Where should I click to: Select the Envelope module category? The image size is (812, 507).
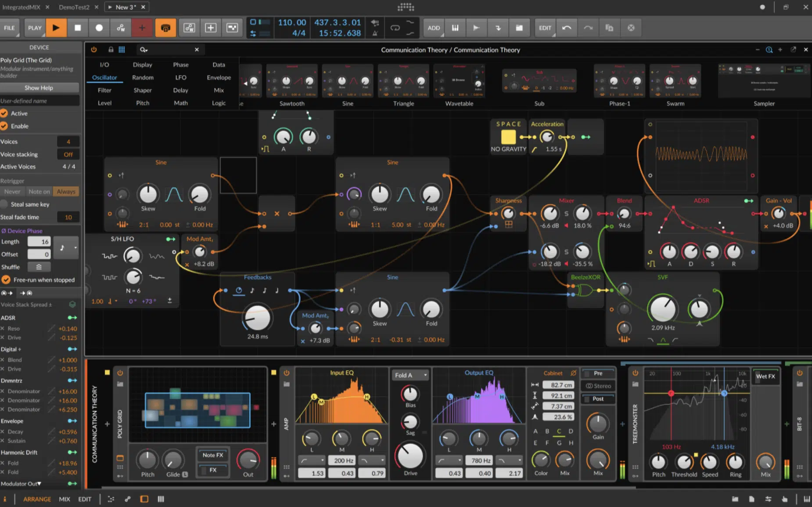[x=219, y=77]
